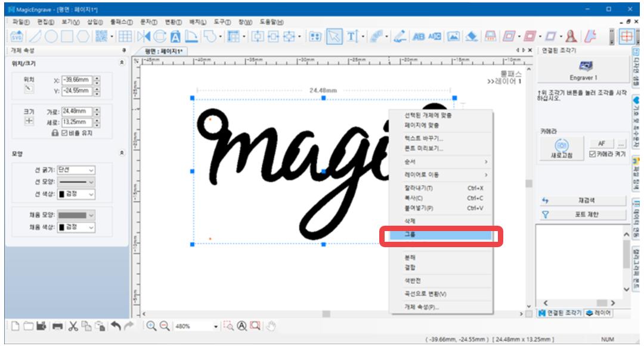644x346 pixels.
Task: Click the AF autofocus button
Action: coord(601,144)
